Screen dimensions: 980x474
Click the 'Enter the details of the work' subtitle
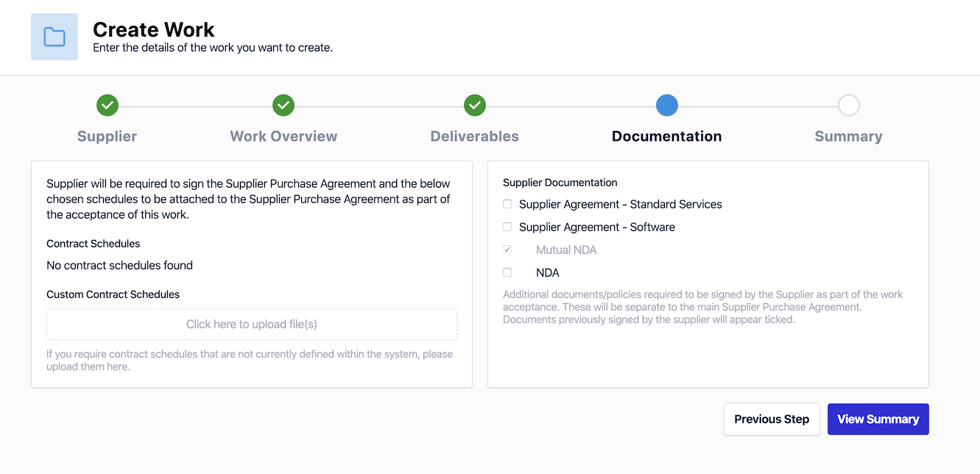[x=213, y=48]
